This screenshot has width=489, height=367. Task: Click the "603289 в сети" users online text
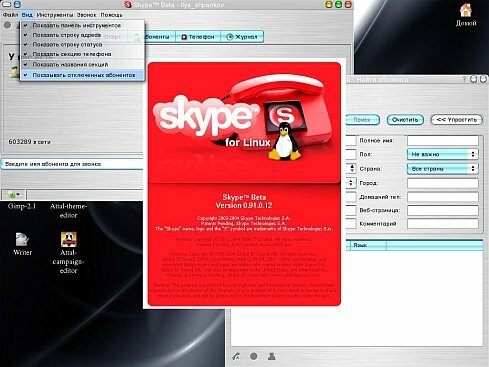click(x=29, y=142)
